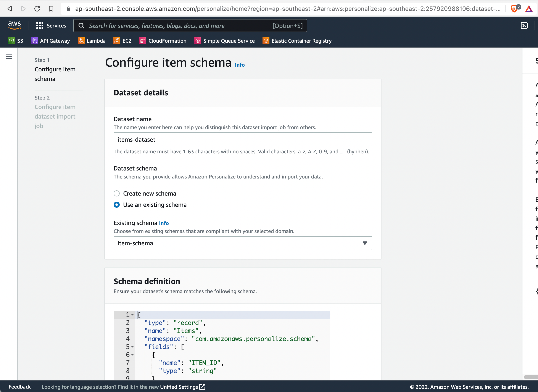Open the API Gateway service shortcut

(x=50, y=41)
